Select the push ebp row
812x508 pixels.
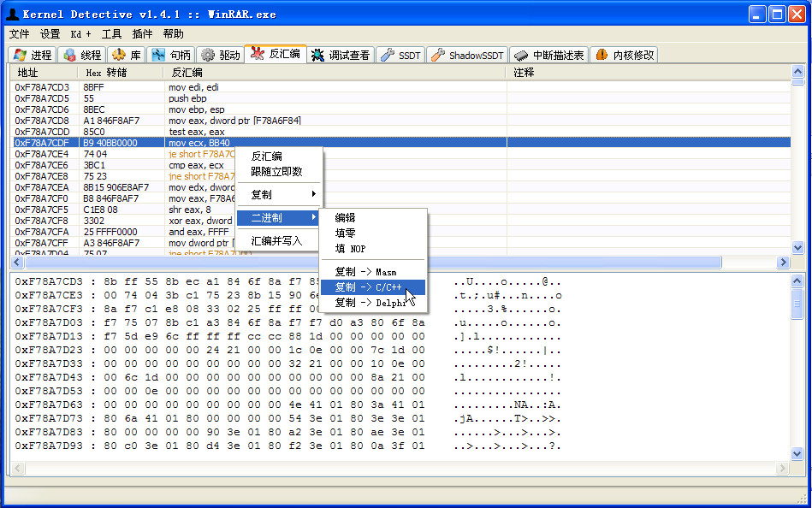pyautogui.click(x=400, y=98)
